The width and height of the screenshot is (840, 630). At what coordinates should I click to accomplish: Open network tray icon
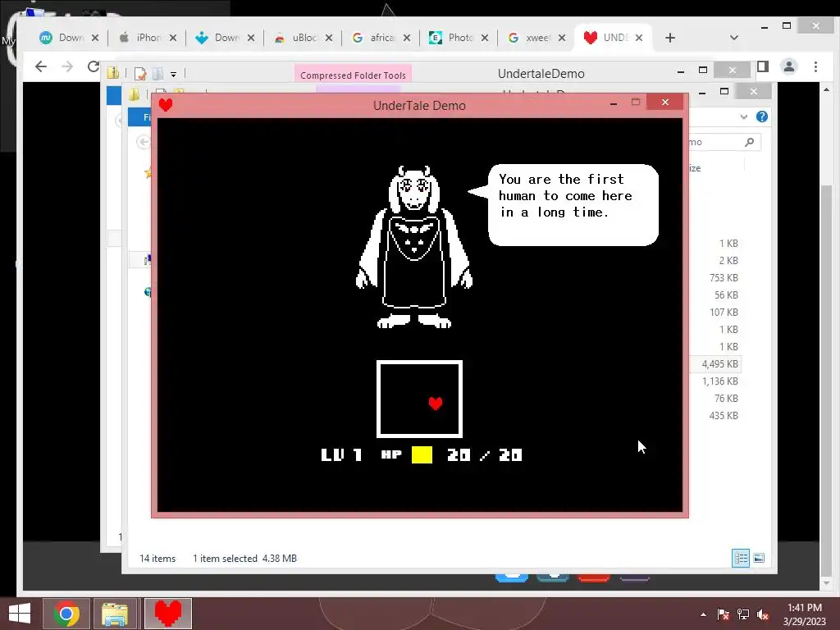[x=743, y=614]
